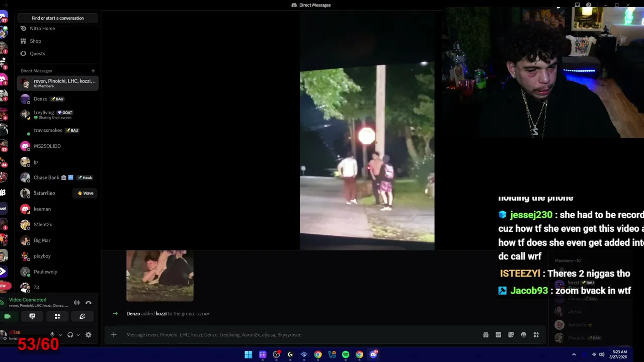The image size is (644, 362).
Task: Expand microphone input options arrow
Action: 60,335
